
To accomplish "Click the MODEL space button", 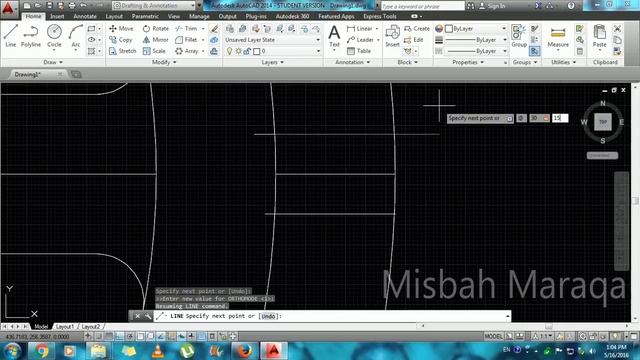I will pyautogui.click(x=493, y=337).
